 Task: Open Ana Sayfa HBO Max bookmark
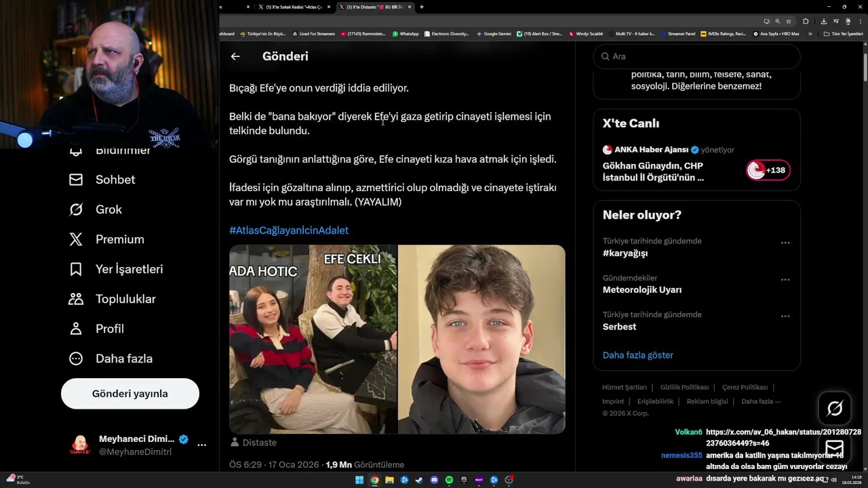(x=776, y=33)
